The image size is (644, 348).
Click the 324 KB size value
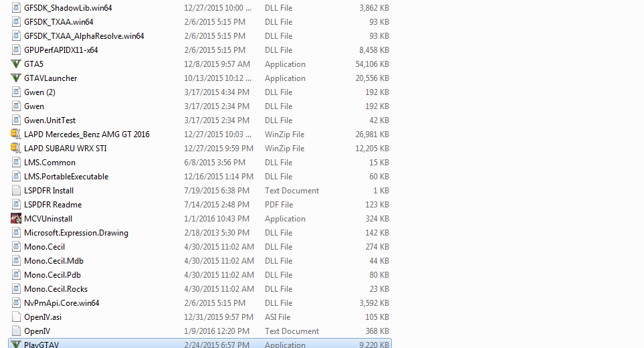coord(377,219)
